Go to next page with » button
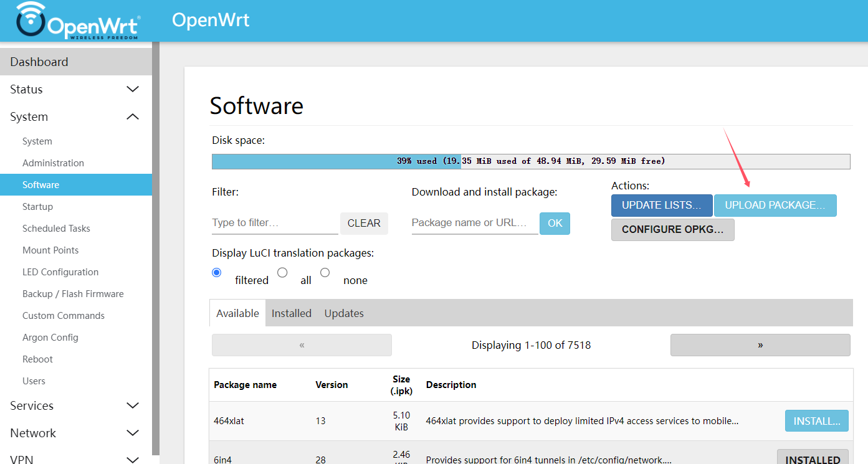This screenshot has height=464, width=868. click(760, 345)
